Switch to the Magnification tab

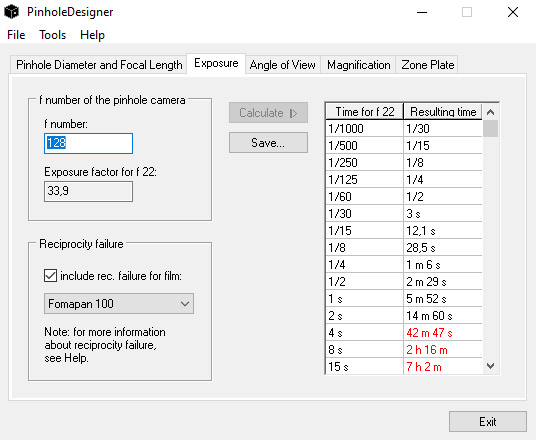[358, 65]
